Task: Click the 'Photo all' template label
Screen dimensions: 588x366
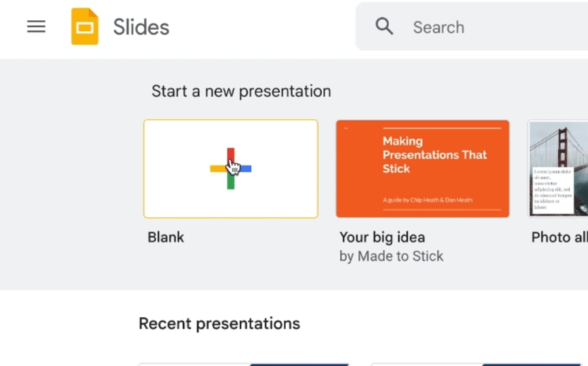Action: [x=560, y=237]
